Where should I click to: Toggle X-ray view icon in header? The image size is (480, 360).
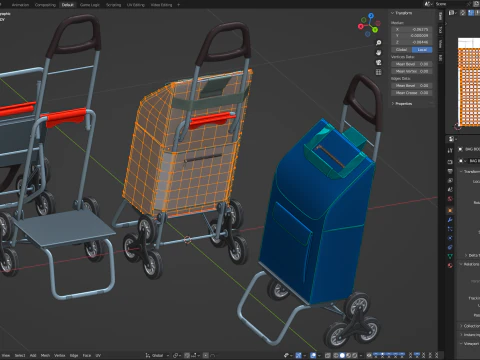click(328, 355)
